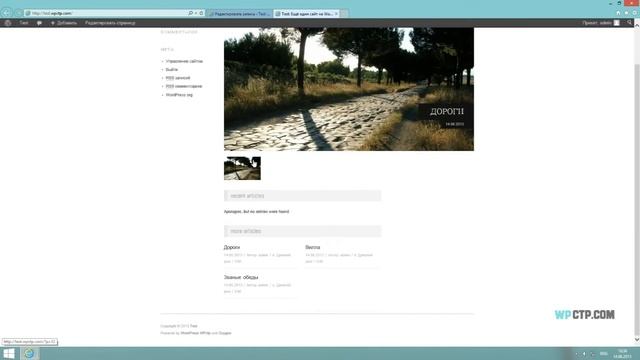Open the browser Tools gear icon
This screenshot has width=640, height=360.
(x=634, y=13)
